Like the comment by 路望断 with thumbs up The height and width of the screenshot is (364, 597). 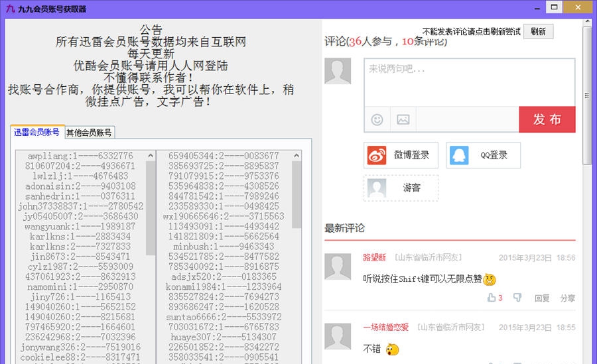(492, 298)
